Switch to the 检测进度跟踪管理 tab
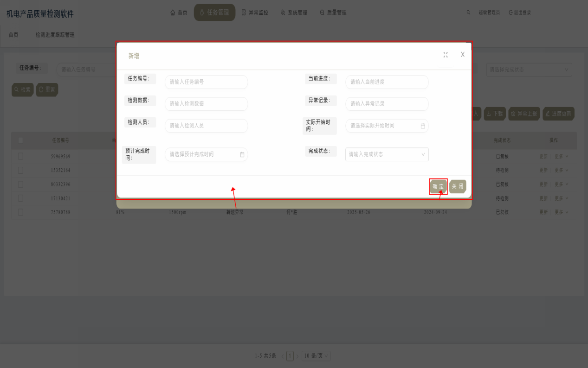The image size is (588, 368). click(55, 35)
